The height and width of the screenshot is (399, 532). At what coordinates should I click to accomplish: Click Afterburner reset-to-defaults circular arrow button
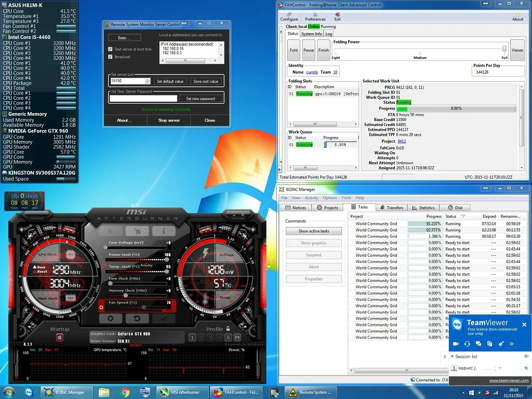[x=137, y=318]
